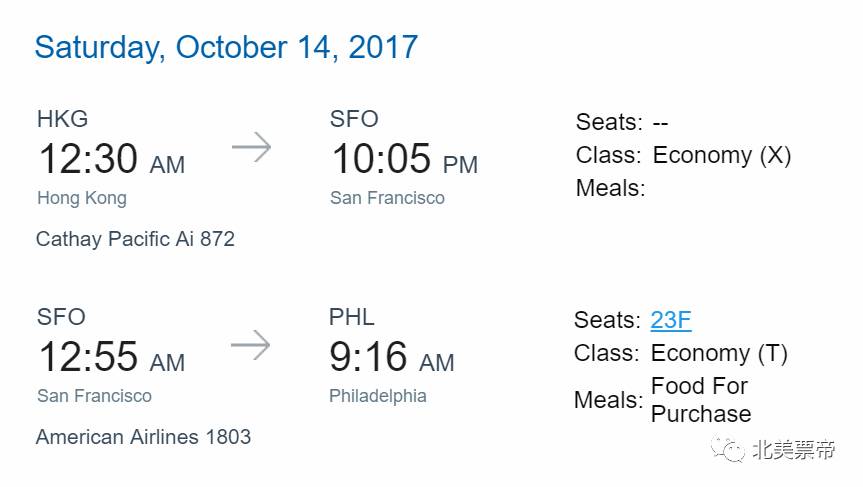Image resolution: width=863 pixels, height=487 pixels.
Task: Click the 12:30 AM departure time
Action: (111, 160)
